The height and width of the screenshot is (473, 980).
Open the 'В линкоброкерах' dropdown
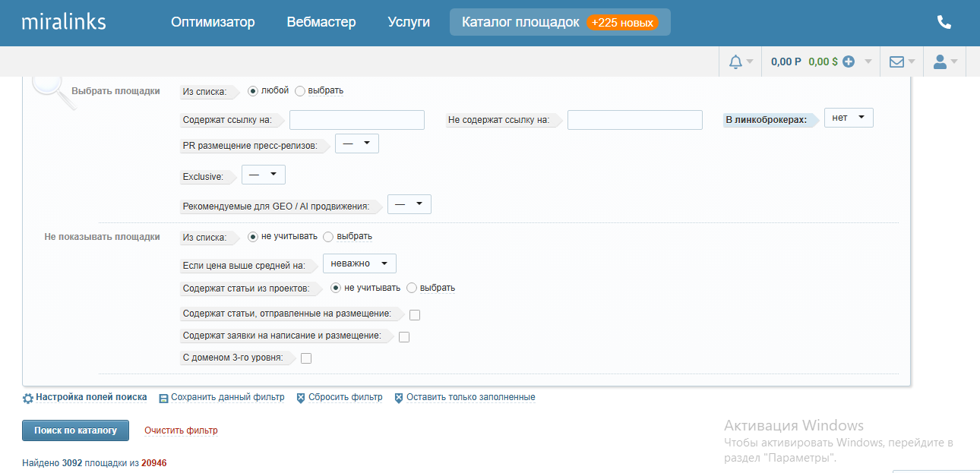[849, 118]
